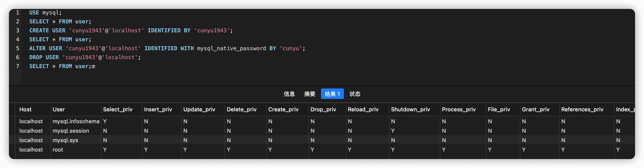Open the 信息 tab

click(289, 94)
